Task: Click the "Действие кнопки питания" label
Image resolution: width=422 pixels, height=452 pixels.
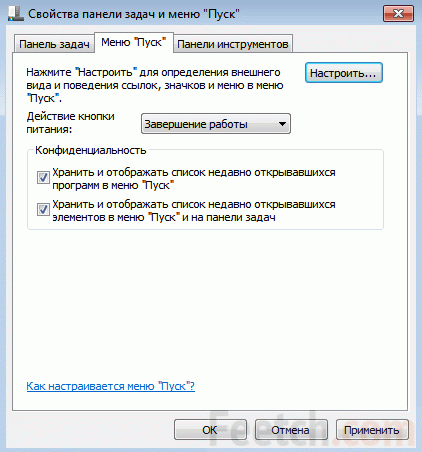Action: click(71, 123)
